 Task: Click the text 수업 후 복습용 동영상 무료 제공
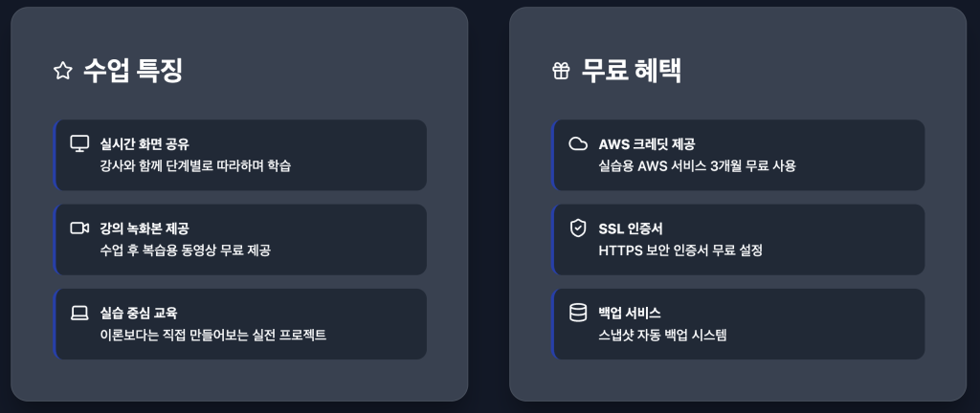coord(186,250)
